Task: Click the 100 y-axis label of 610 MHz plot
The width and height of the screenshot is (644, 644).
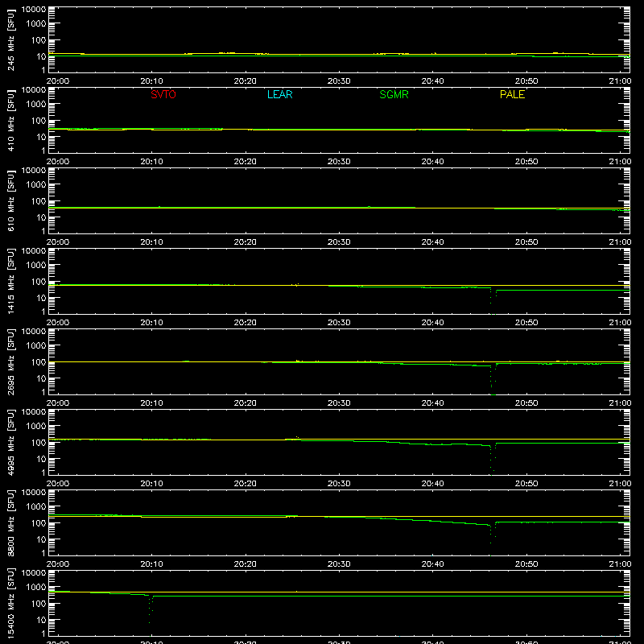Action: tap(39, 200)
